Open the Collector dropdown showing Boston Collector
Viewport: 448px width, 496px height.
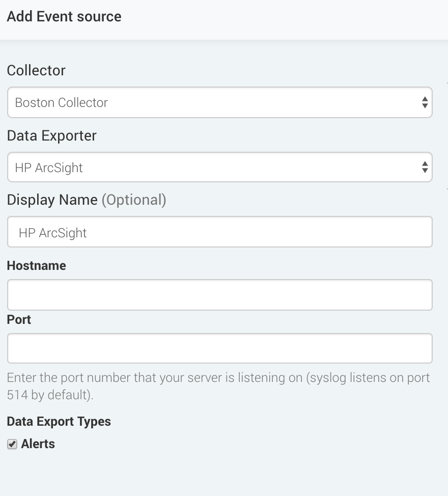click(220, 102)
